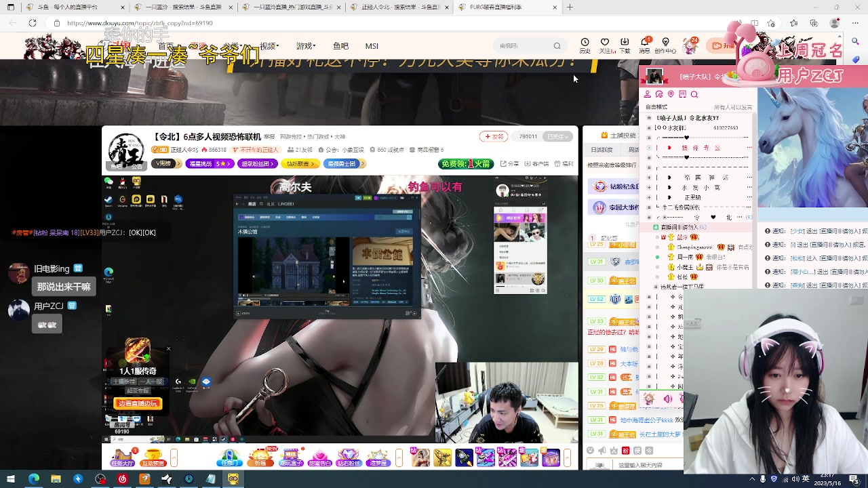This screenshot has width=868, height=488.
Task: Click the 边看直播边玩 button
Action: [x=138, y=403]
